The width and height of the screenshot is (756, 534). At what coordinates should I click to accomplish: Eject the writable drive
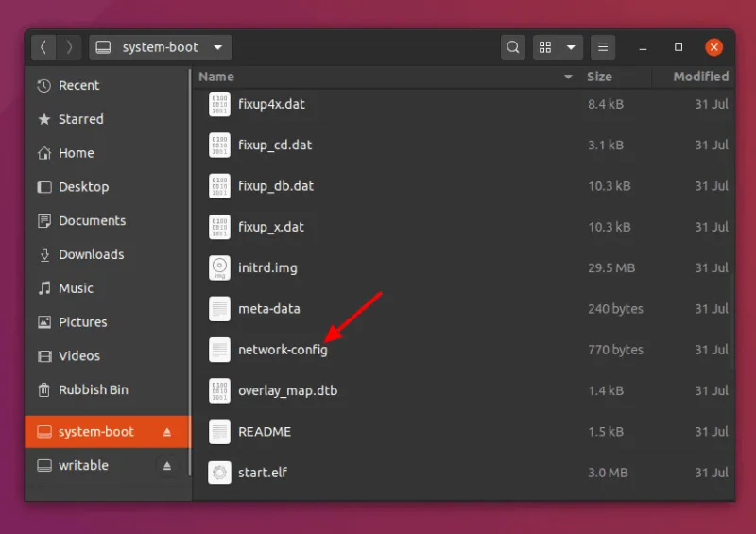(167, 466)
